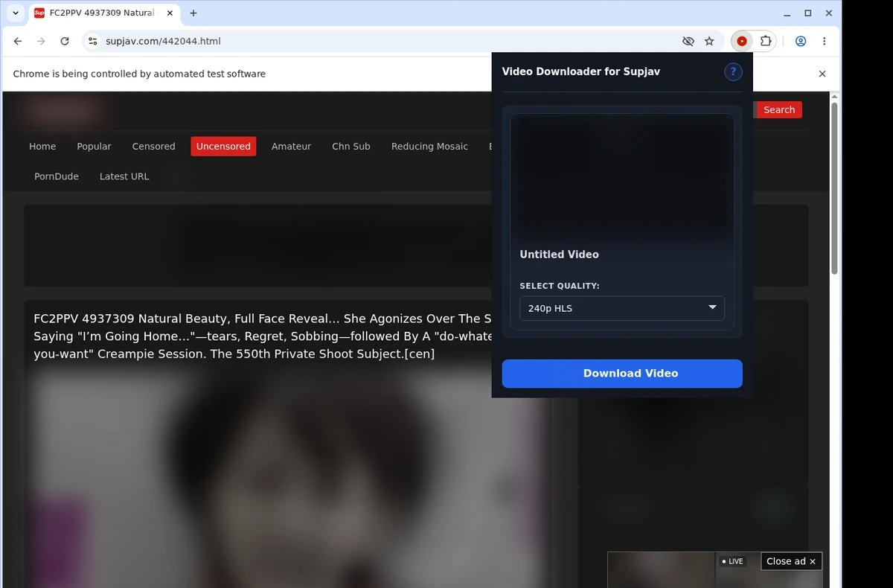
Task: Go back to previous page
Action: coord(18,42)
